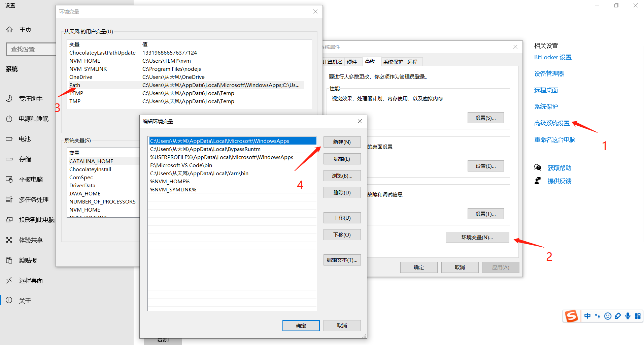
Task: Open Shared experiences (体验共享) icon
Action: [9, 240]
